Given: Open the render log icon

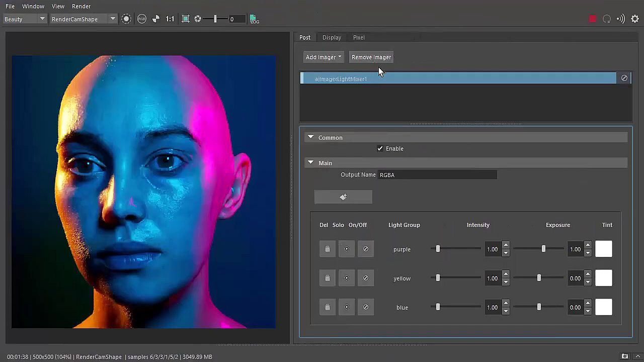Looking at the screenshot, I should pyautogui.click(x=255, y=19).
